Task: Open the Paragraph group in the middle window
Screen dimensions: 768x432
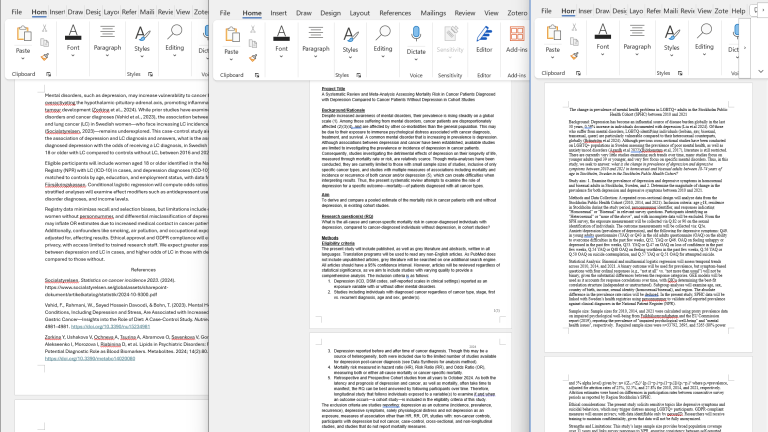Action: point(315,42)
